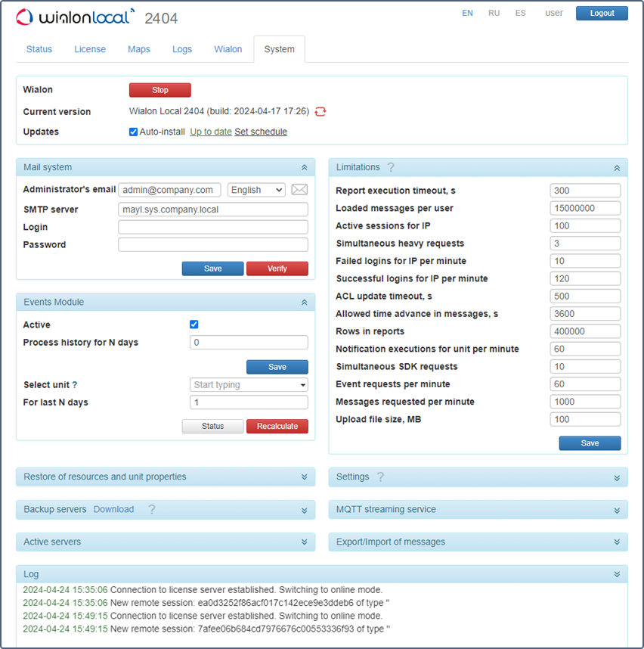Screen dimensions: 644x649
Task: Open the Limitations help question mark
Action: tap(391, 167)
